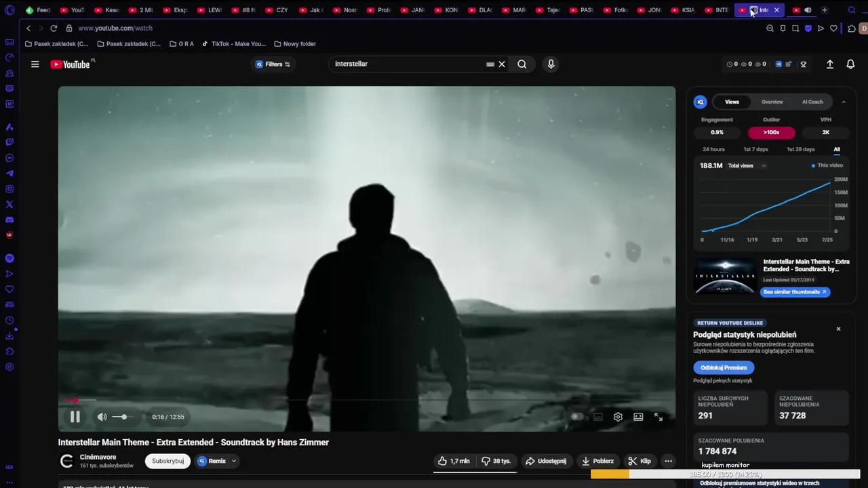868x488 pixels.
Task: Go back in browser history
Action: point(28,28)
